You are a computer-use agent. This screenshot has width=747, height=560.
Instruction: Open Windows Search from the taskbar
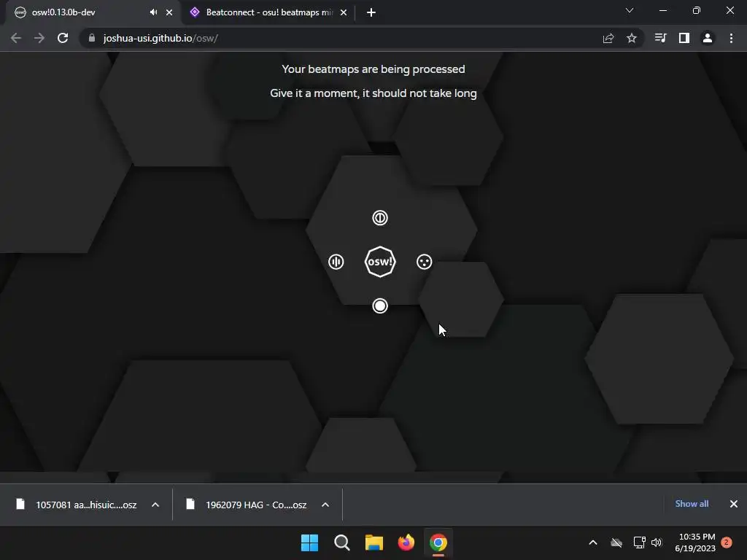[342, 542]
